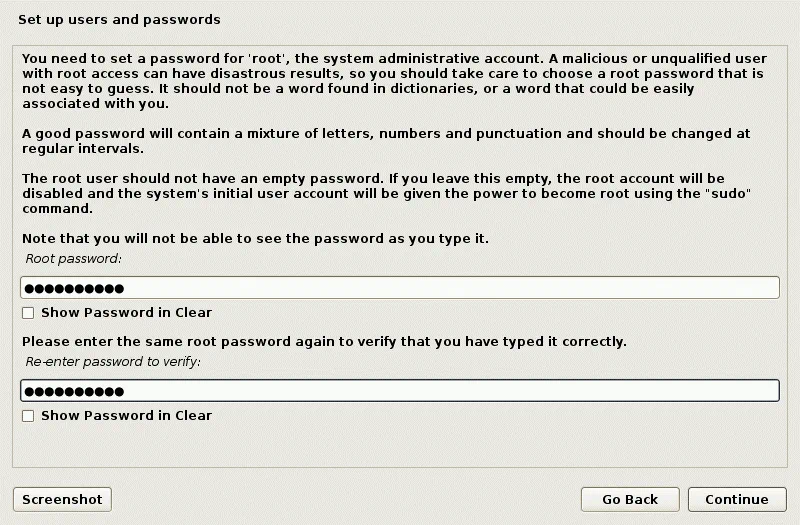Click the masked dots in the Root password field
Viewport: 800px width, 525px height.
[x=74, y=289]
